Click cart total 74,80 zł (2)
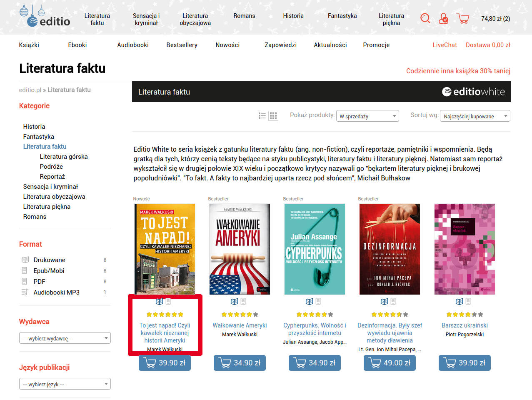This screenshot has height=400, width=532. [495, 19]
